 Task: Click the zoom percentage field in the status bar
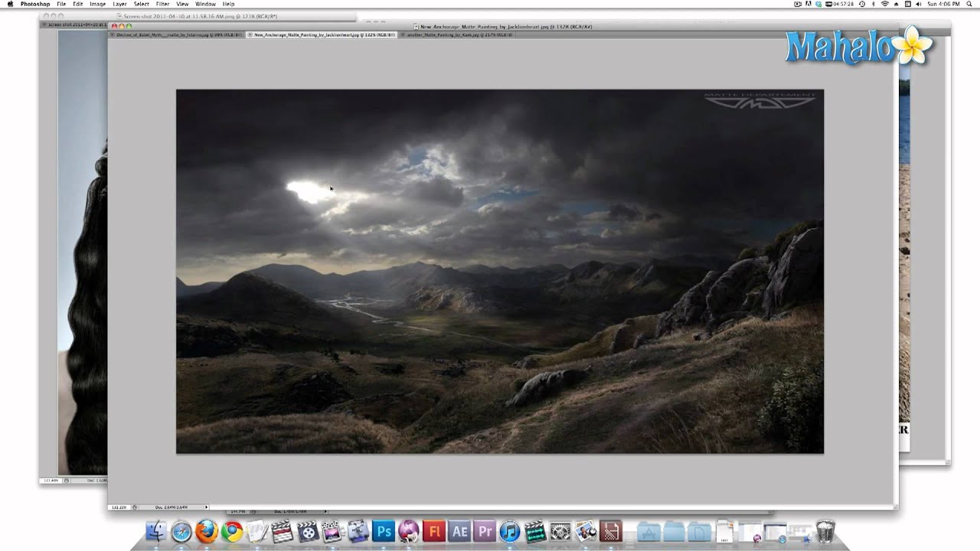pyautogui.click(x=118, y=507)
